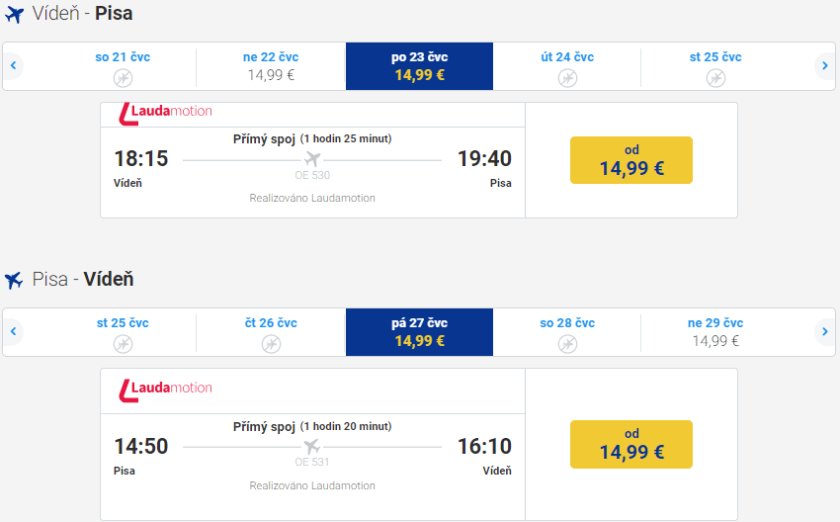Viewport: 840px width, 522px height.
Task: Click the airplane icon above flight OE 531
Action: point(312,445)
